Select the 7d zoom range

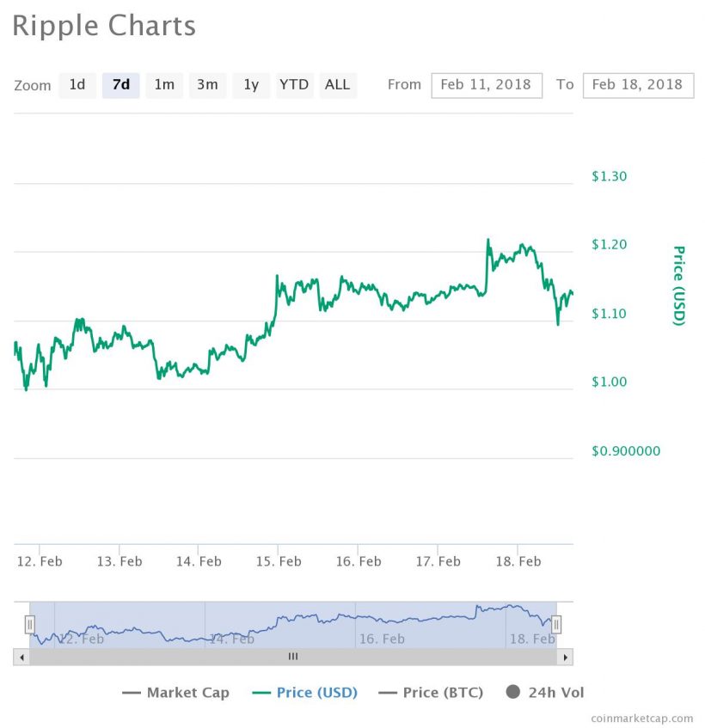click(121, 85)
